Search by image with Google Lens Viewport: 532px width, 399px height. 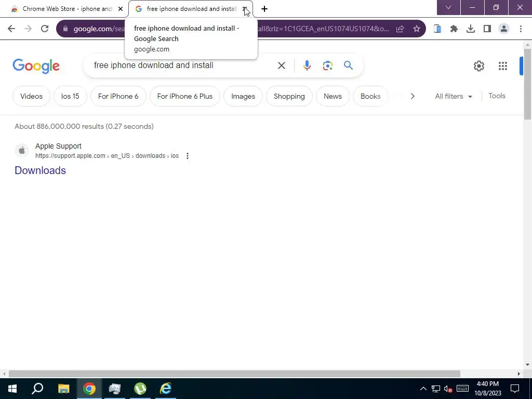point(327,65)
